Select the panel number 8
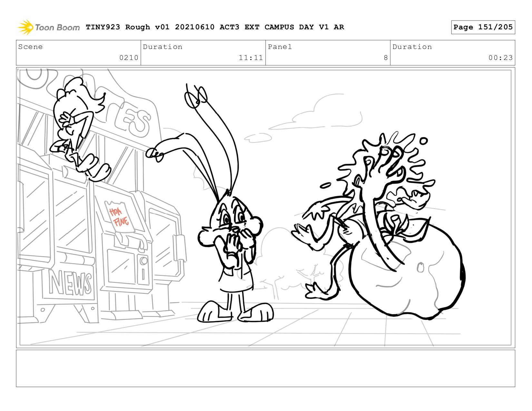This screenshot has width=532, height=411. [386, 58]
